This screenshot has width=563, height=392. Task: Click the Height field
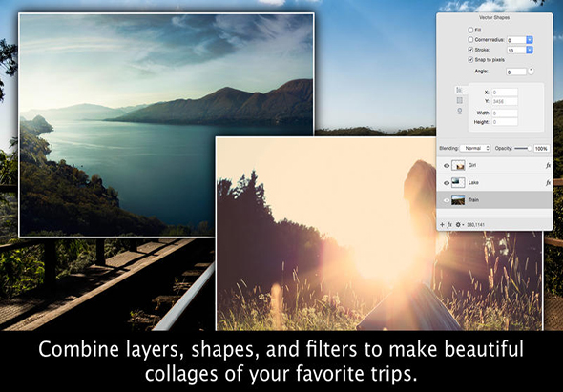point(505,122)
